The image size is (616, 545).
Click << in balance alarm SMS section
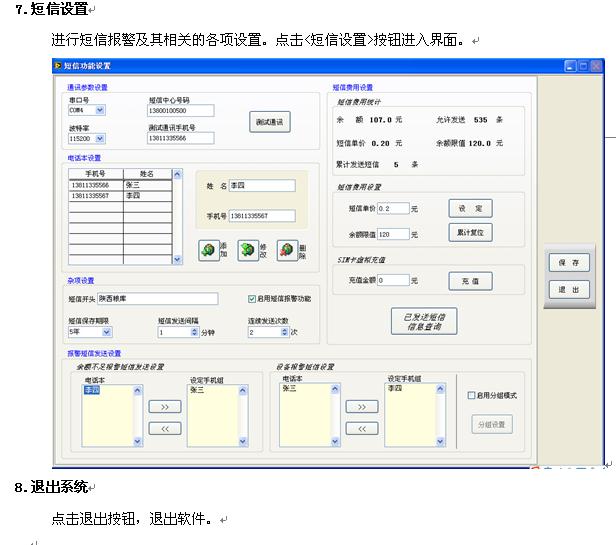point(164,428)
